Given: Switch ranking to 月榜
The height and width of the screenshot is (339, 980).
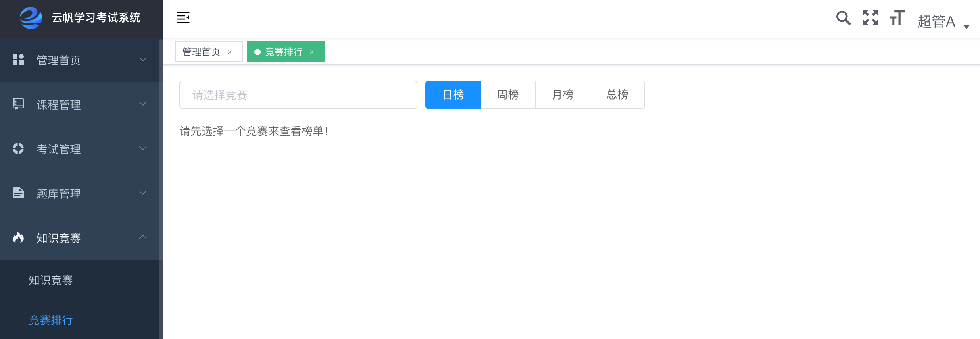Looking at the screenshot, I should [563, 95].
